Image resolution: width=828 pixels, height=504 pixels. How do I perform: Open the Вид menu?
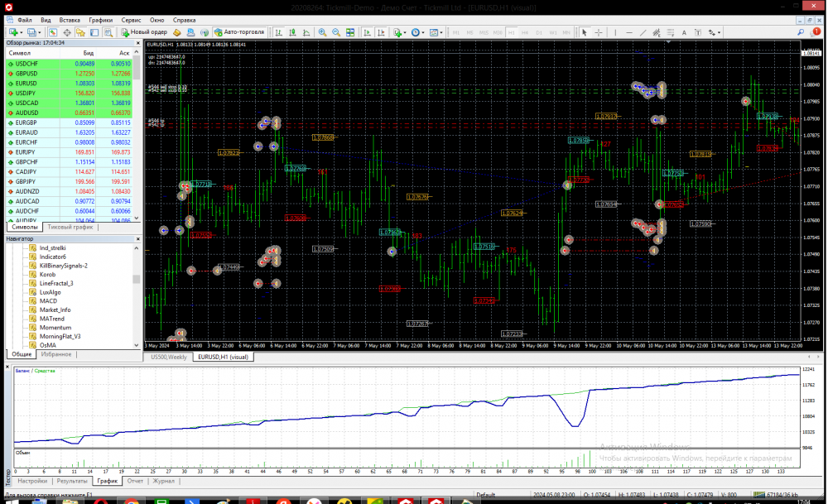[x=46, y=20]
